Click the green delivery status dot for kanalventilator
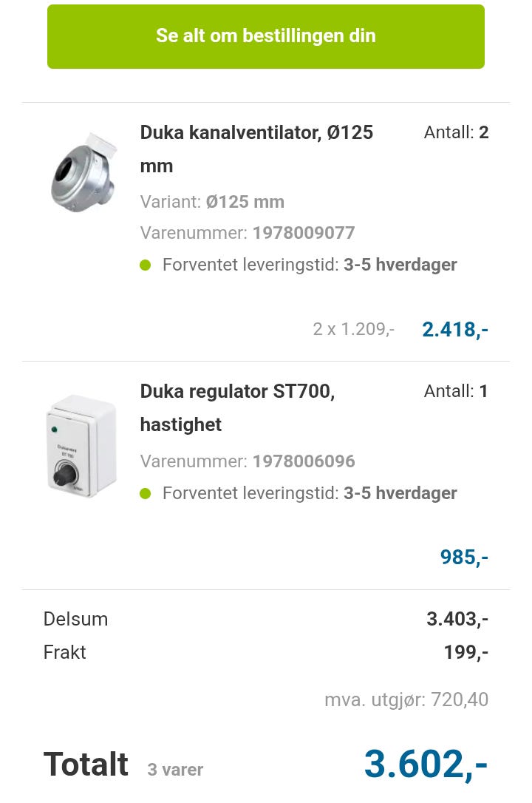This screenshot has width=532, height=803. click(146, 265)
